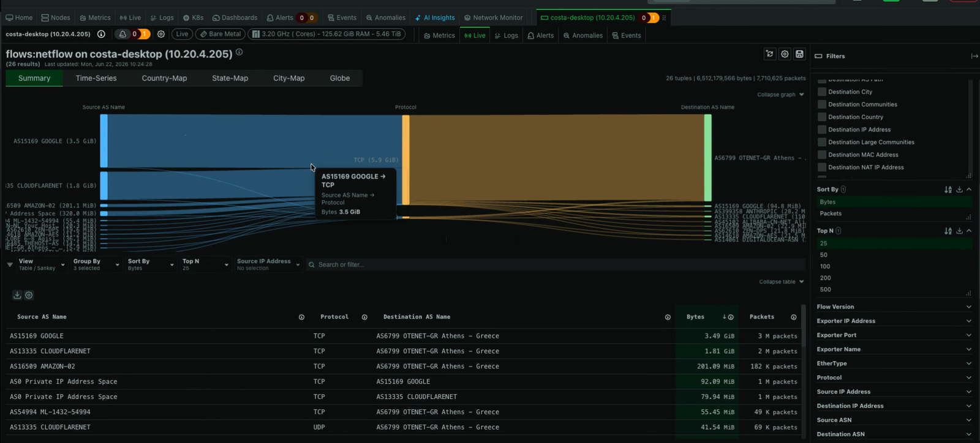Check the Destination NAT IP Address checkbox
The height and width of the screenshot is (443, 980).
coord(822,167)
